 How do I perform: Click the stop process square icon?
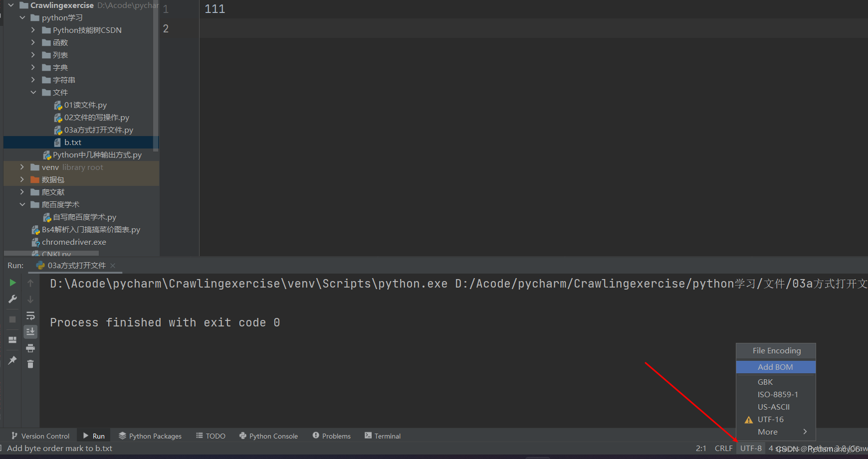click(12, 319)
